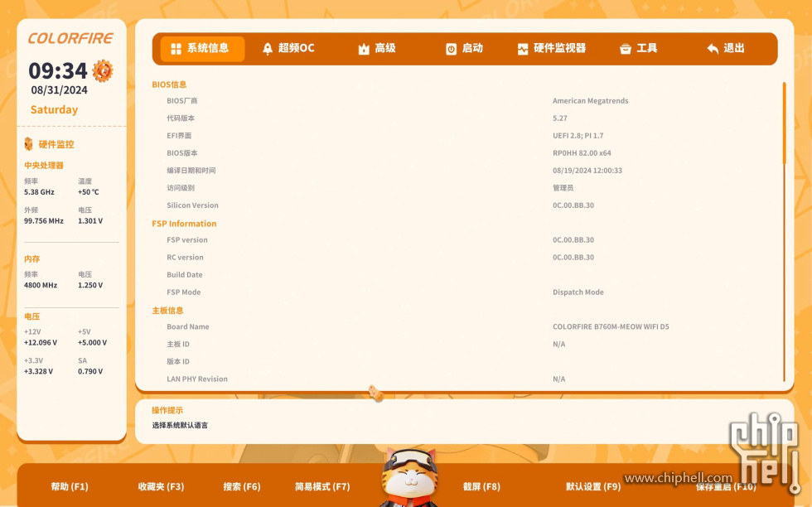Click the CPU temperature +50 °C

[88, 192]
